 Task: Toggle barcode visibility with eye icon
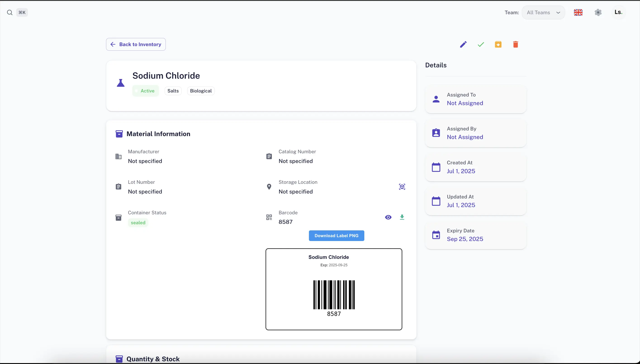click(x=388, y=217)
